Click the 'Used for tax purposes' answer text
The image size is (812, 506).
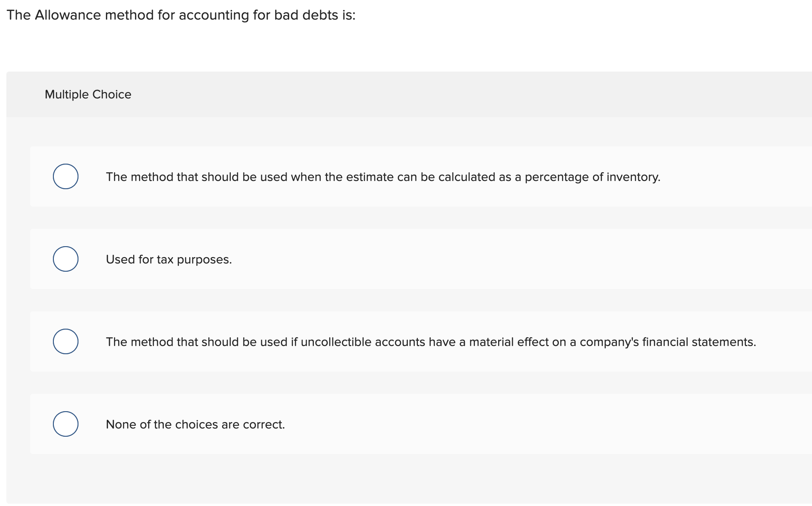click(169, 259)
